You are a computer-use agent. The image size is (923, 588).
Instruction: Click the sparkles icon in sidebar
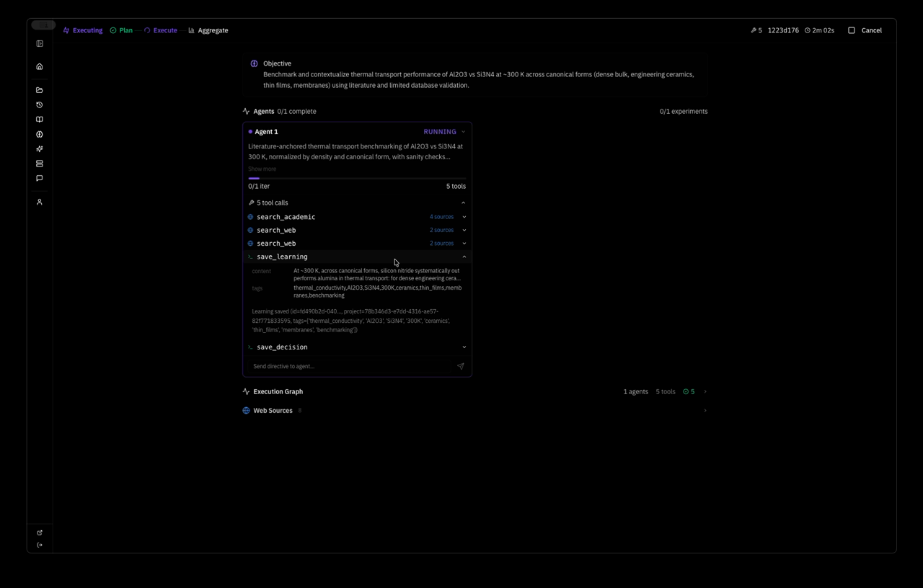pos(40,149)
